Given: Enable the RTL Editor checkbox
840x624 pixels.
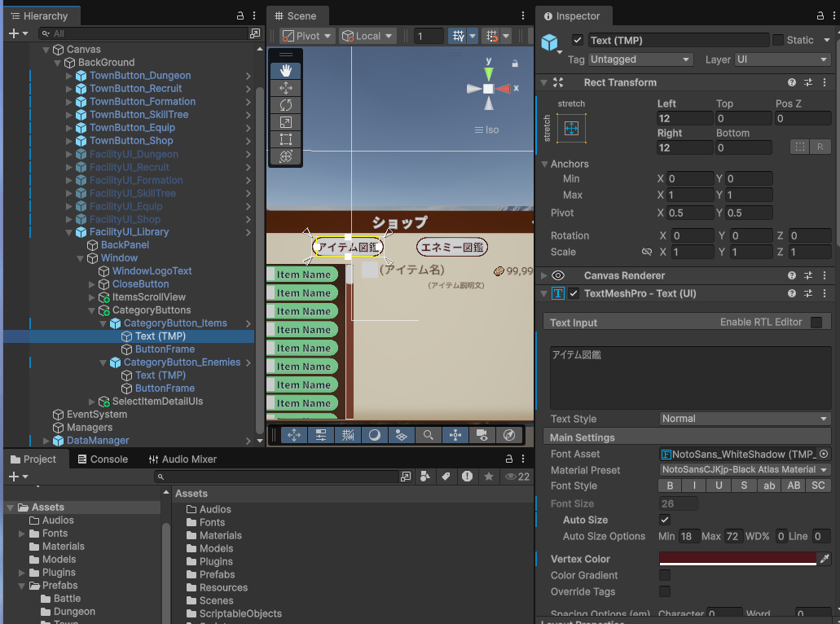Looking at the screenshot, I should click(816, 323).
